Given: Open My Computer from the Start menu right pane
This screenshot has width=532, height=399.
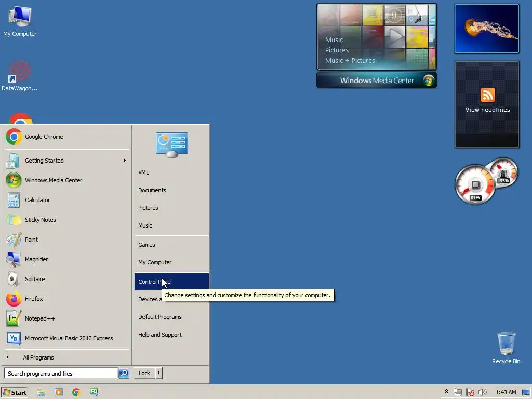Looking at the screenshot, I should (x=171, y=262).
